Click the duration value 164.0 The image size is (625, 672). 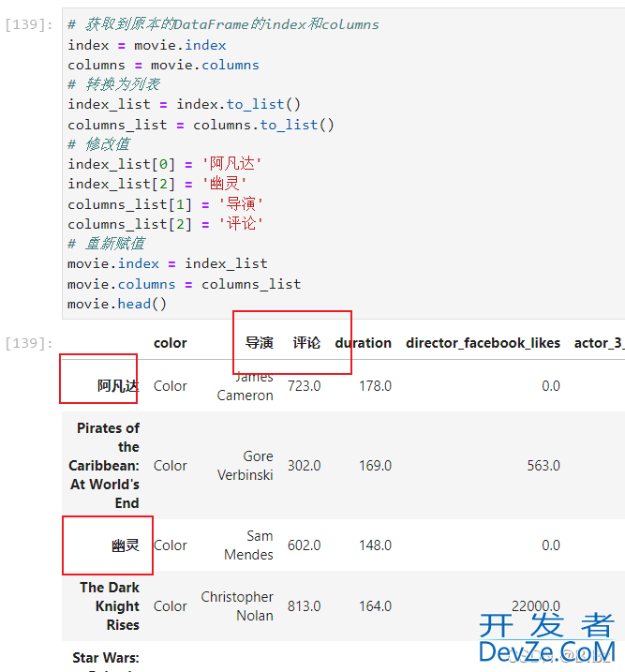click(x=375, y=606)
